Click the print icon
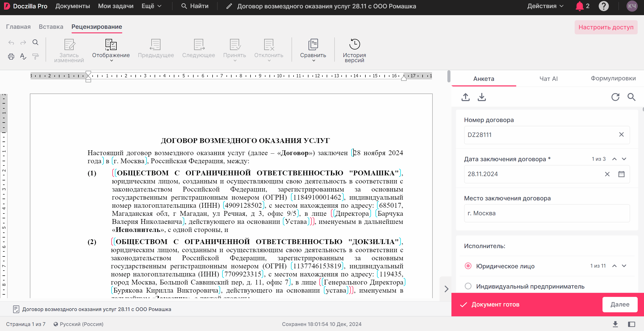644x331 pixels. coord(11,56)
